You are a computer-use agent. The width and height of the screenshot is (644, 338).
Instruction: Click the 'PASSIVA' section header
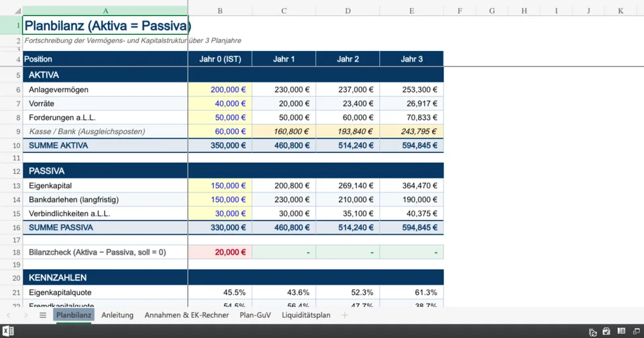[x=105, y=171]
